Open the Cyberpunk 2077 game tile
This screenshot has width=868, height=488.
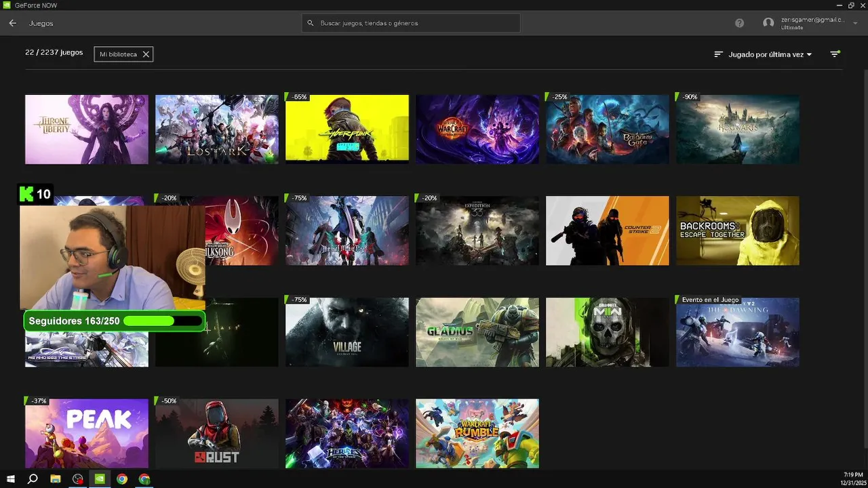tap(347, 129)
